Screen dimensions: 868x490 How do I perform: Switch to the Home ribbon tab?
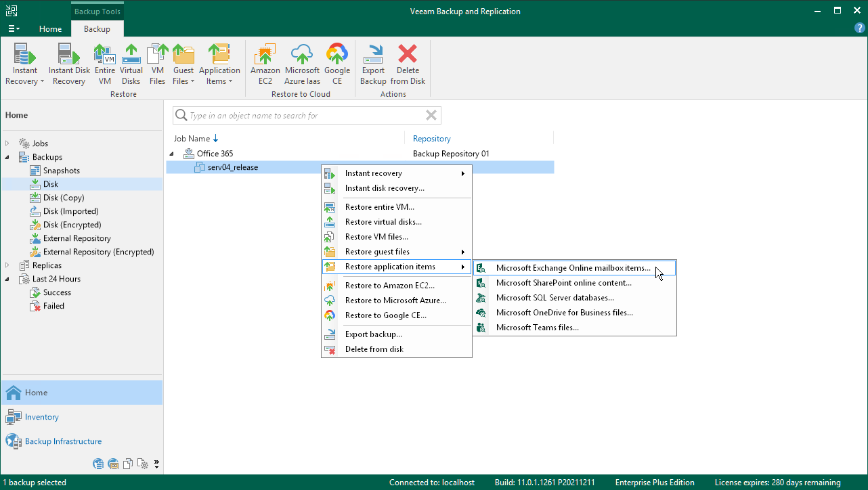pos(50,29)
